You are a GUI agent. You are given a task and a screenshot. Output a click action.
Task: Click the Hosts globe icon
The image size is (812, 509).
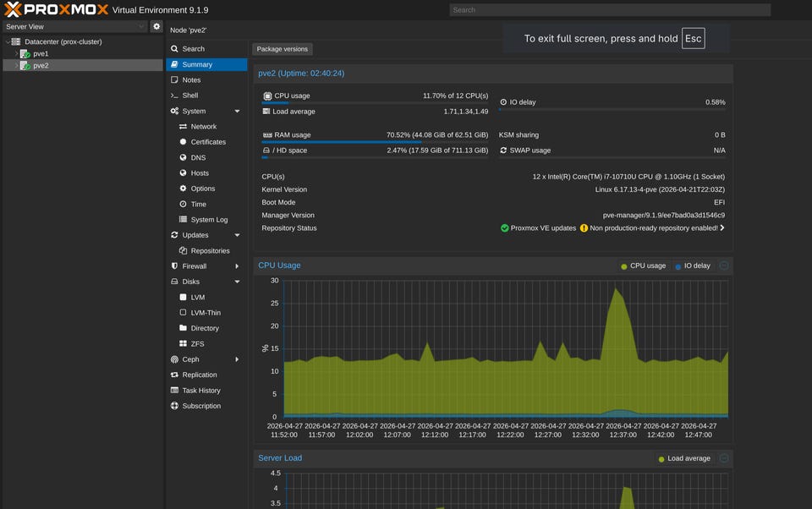183,173
